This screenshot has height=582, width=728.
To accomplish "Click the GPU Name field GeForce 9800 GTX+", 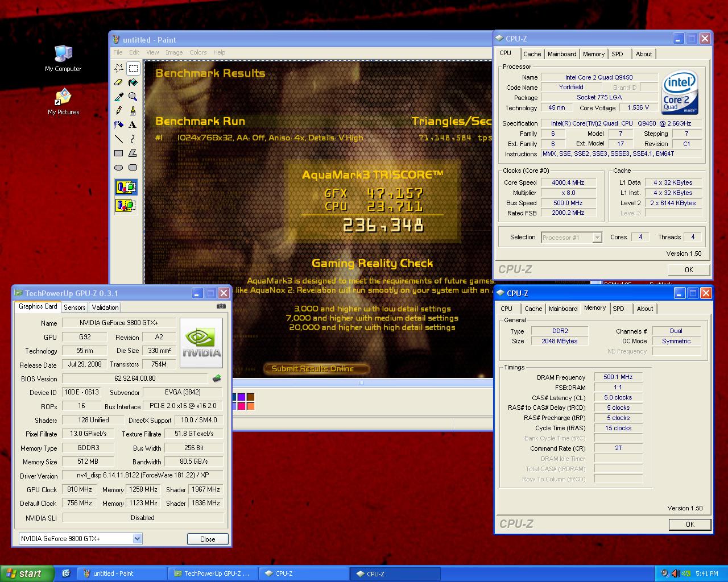I will [119, 323].
